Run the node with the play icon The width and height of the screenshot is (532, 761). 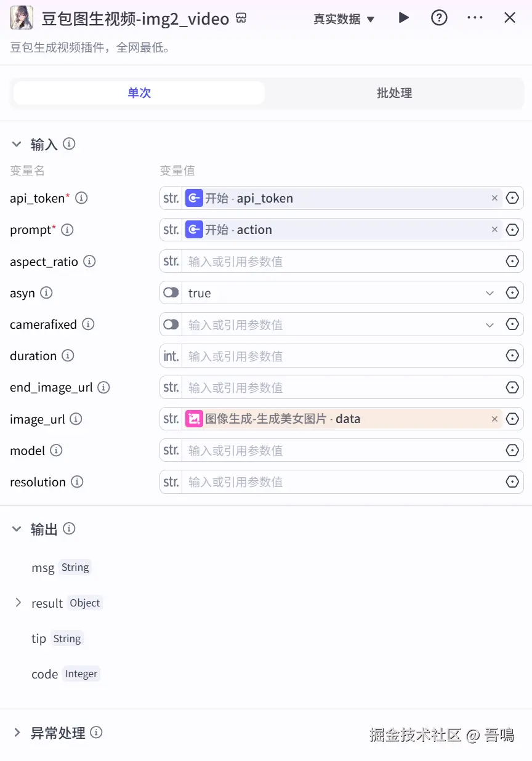404,18
